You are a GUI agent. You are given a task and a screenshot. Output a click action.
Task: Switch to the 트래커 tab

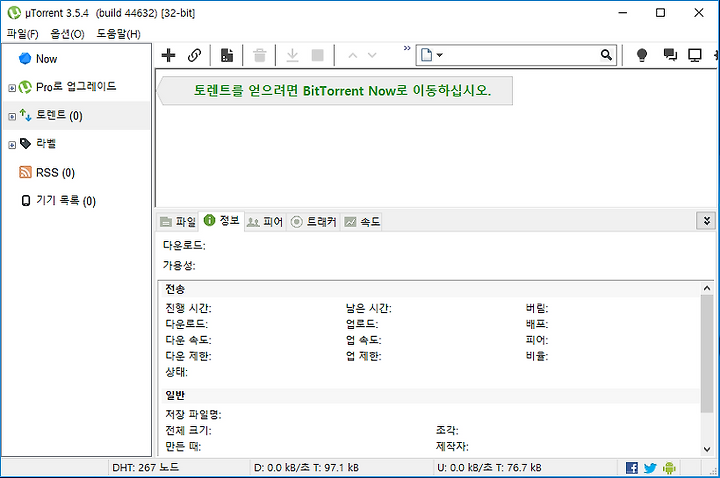tap(314, 222)
